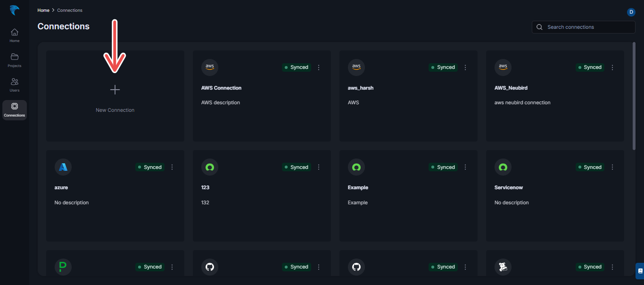Click the app eagle logo at top left
644x285 pixels.
click(14, 10)
